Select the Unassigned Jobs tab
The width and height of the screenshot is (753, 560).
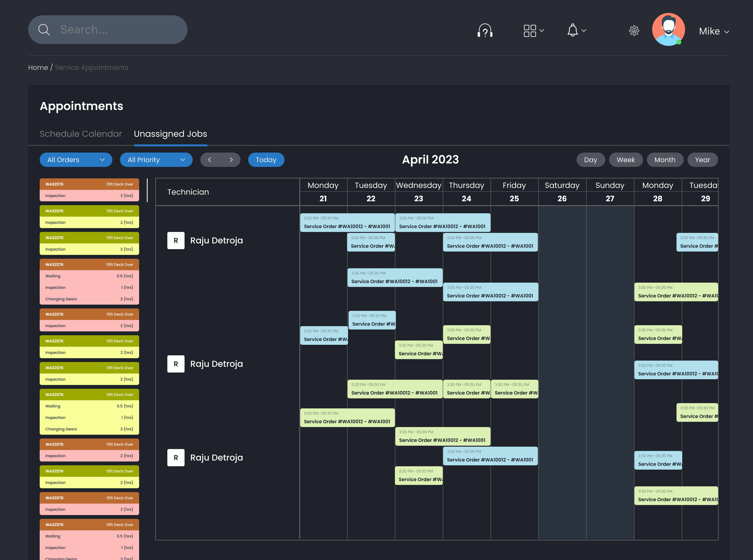pyautogui.click(x=170, y=134)
